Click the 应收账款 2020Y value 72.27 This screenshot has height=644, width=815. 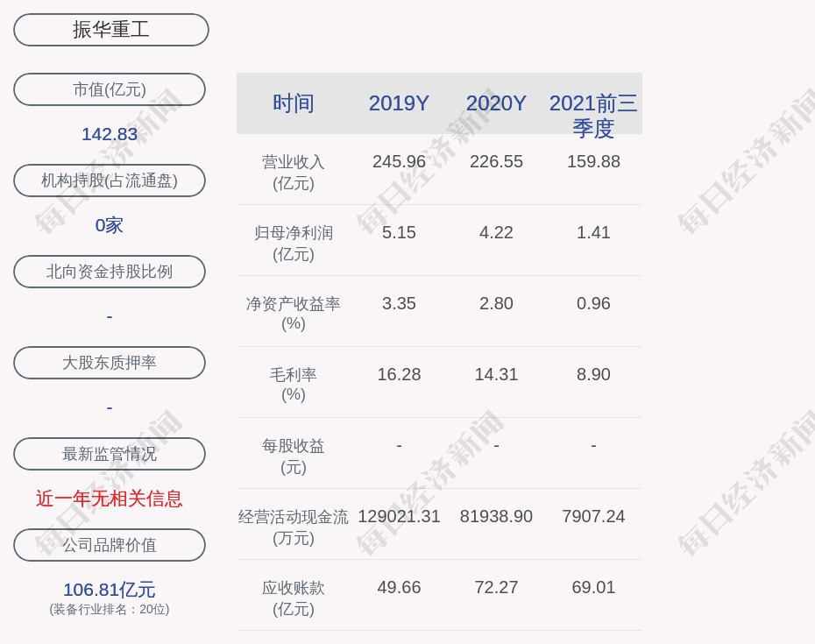click(496, 588)
